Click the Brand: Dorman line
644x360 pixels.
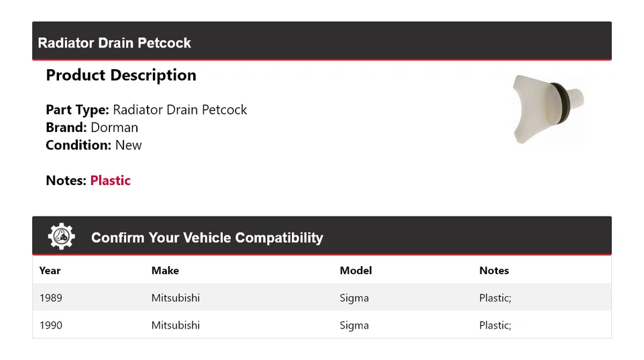click(x=92, y=127)
